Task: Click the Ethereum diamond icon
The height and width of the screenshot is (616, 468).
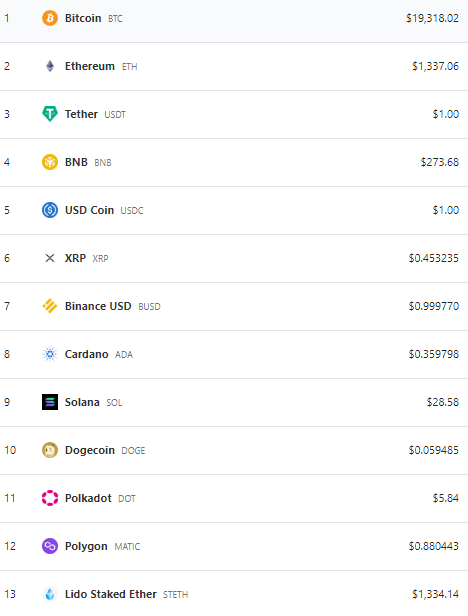Action: tap(50, 66)
